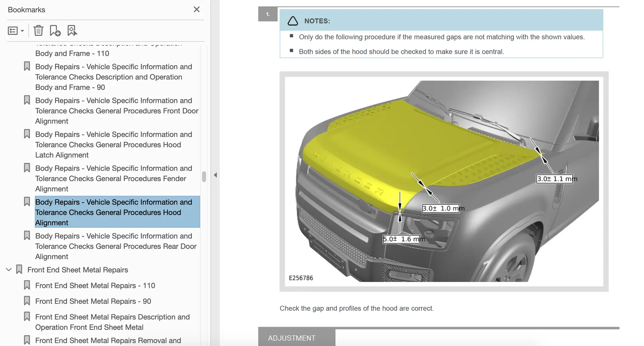The width and height of the screenshot is (644, 346).
Task: Click the warning triangle icon beside NOTES
Action: pyautogui.click(x=292, y=21)
